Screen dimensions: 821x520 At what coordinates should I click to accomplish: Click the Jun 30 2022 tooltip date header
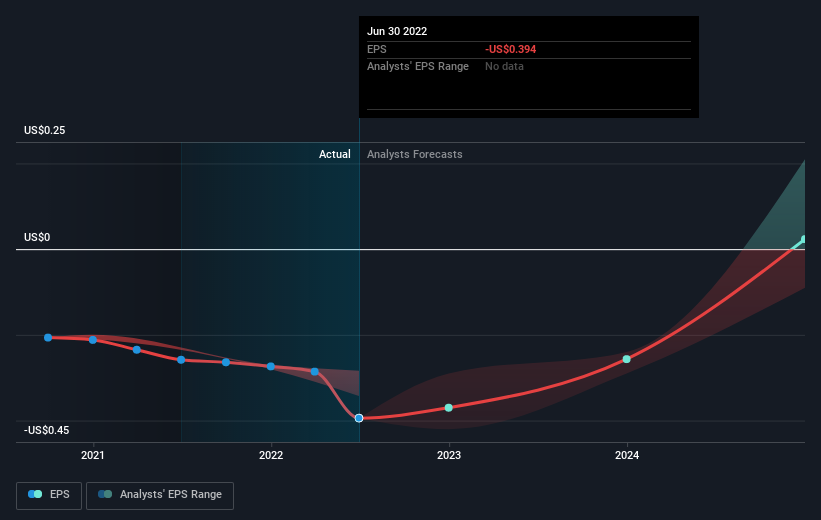pyautogui.click(x=397, y=31)
